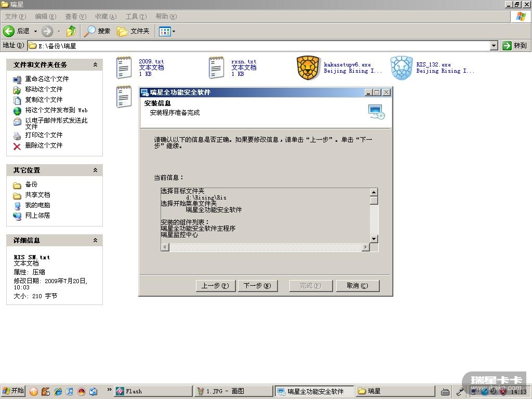The image size is (532, 399).
Task: Collapse the 其它位置 panel
Action: coord(96,170)
